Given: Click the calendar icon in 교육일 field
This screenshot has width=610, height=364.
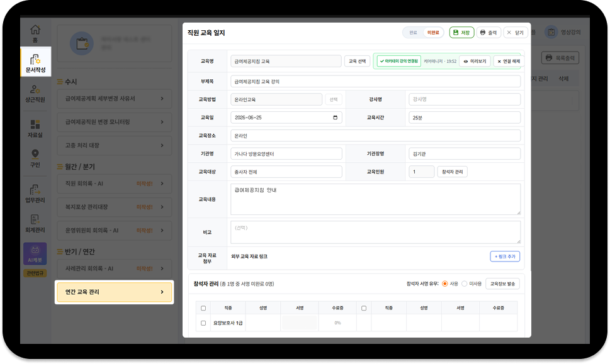Looking at the screenshot, I should [x=336, y=118].
